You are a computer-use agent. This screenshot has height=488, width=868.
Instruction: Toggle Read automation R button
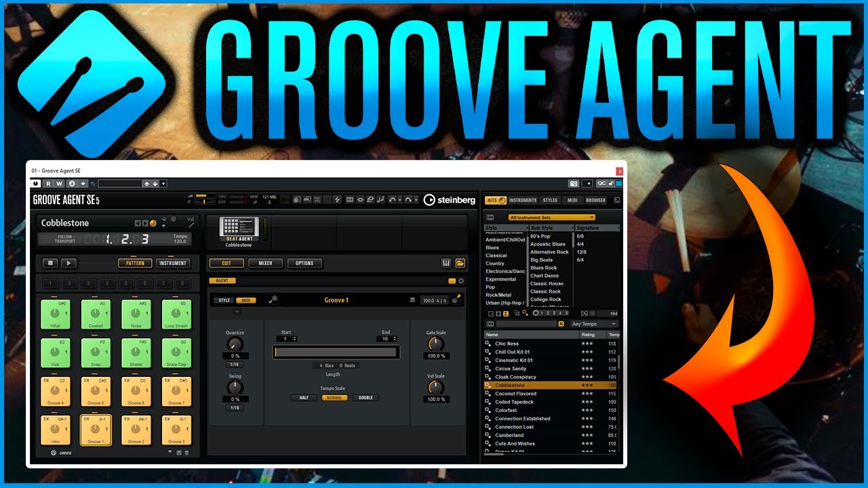click(48, 184)
